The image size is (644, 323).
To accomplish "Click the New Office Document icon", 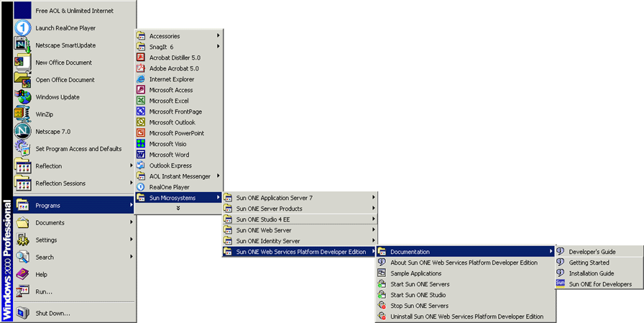I will point(22,63).
